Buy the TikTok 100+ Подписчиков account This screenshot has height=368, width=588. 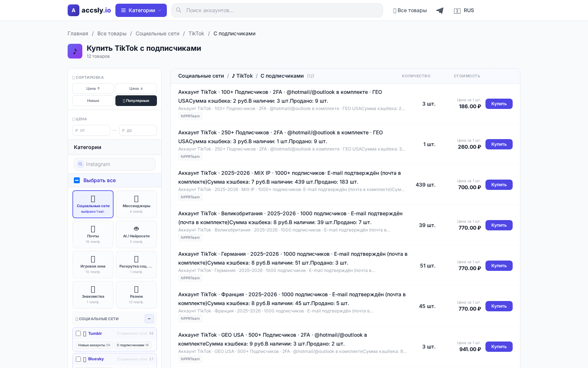tap(499, 104)
